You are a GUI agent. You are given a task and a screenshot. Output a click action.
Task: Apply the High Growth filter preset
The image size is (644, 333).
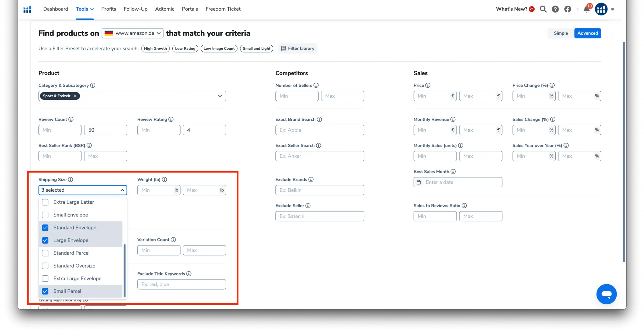[x=155, y=48]
